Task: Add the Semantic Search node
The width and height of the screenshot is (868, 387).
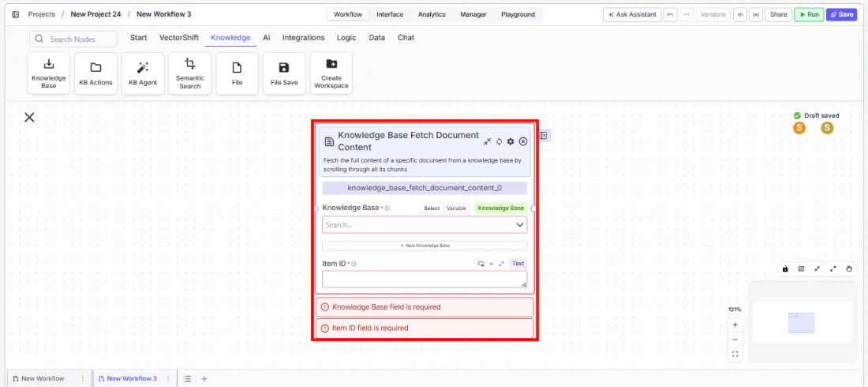Action: (x=190, y=73)
